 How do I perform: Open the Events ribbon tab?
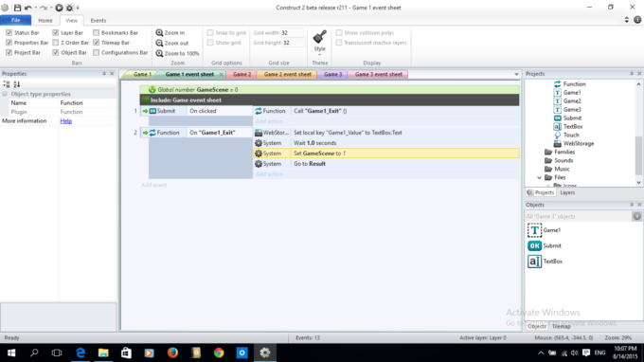(x=98, y=20)
